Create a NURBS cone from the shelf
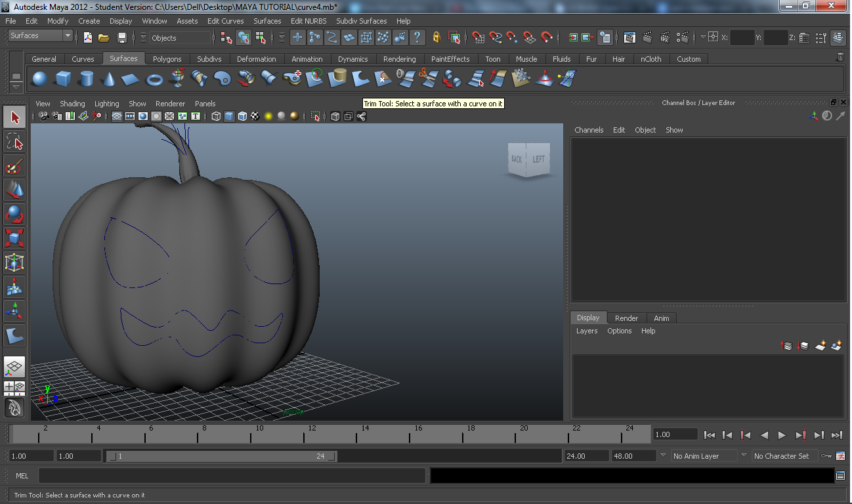The image size is (852, 504). point(108,79)
